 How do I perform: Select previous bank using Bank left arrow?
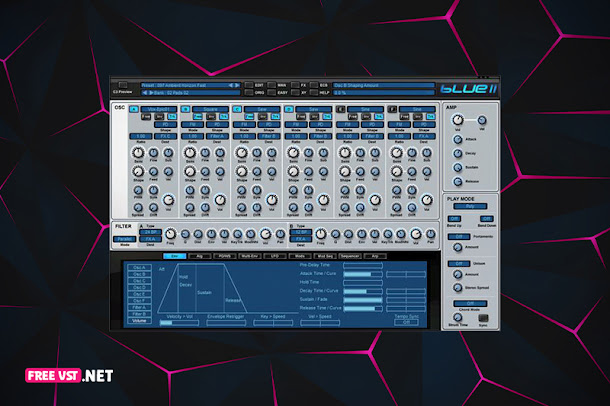[x=144, y=93]
